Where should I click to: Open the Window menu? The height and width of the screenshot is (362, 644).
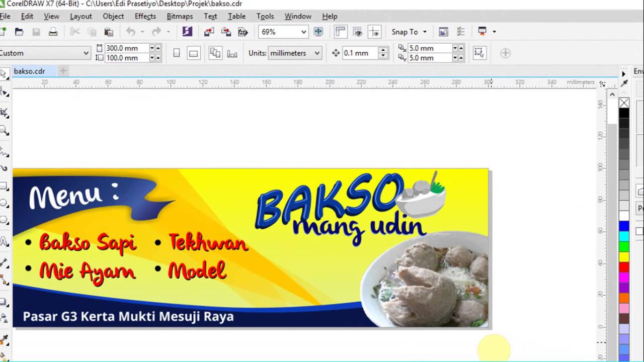click(298, 16)
